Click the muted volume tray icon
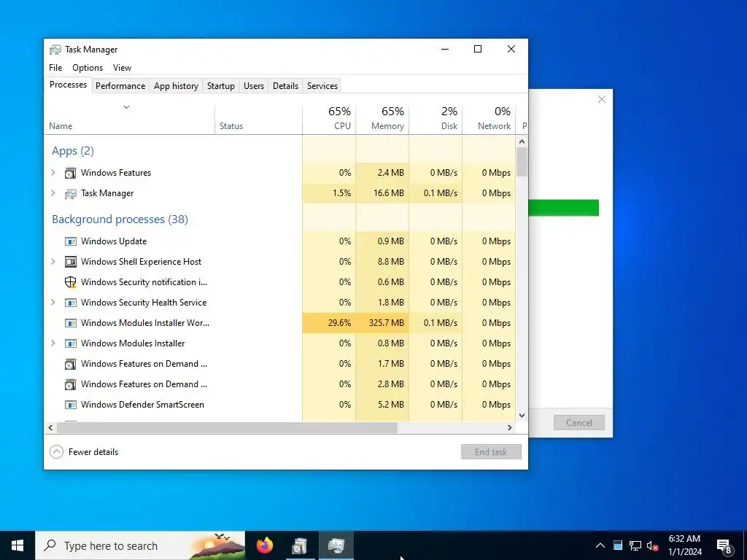The width and height of the screenshot is (747, 560). click(x=653, y=545)
